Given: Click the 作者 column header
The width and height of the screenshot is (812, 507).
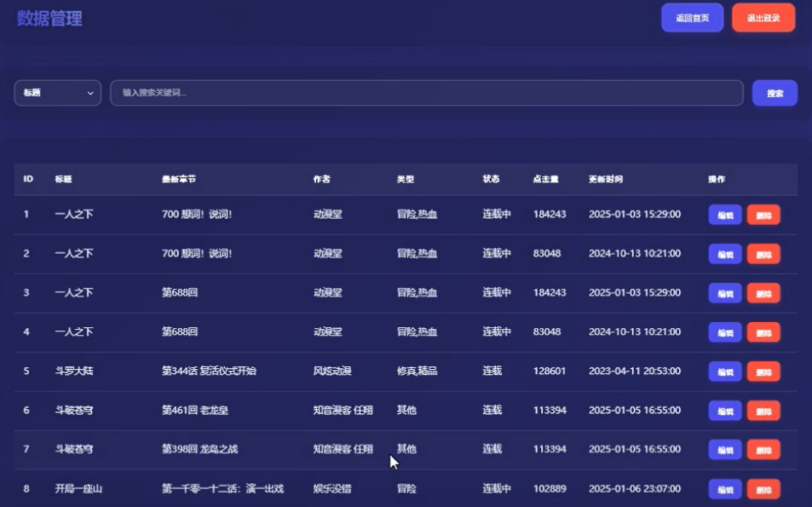Looking at the screenshot, I should (x=321, y=179).
